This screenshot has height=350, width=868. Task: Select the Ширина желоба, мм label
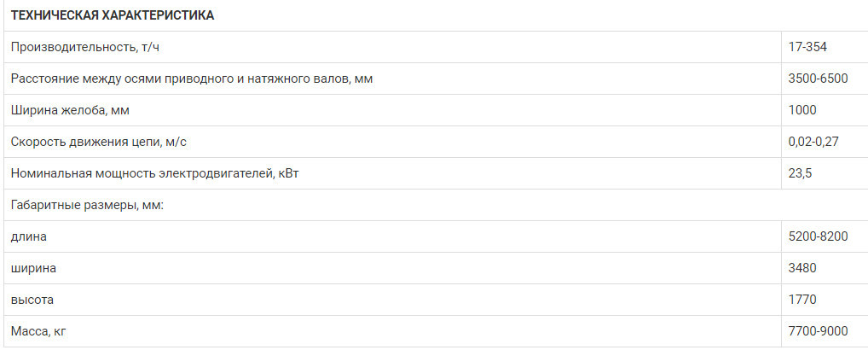point(70,110)
